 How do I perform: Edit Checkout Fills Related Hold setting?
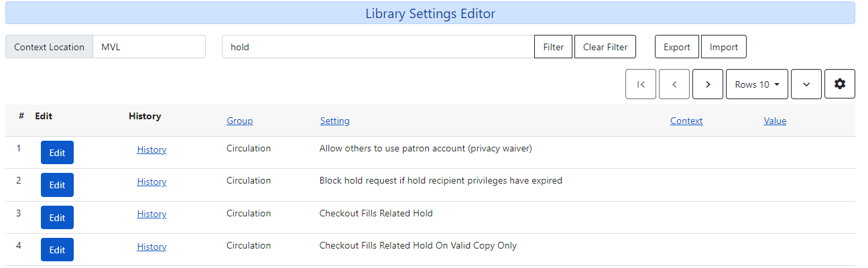pyautogui.click(x=57, y=218)
